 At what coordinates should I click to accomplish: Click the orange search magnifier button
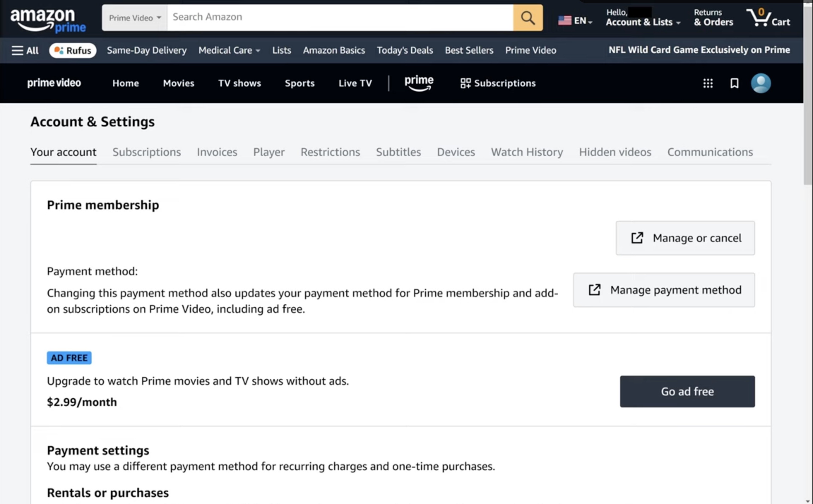[x=528, y=18]
